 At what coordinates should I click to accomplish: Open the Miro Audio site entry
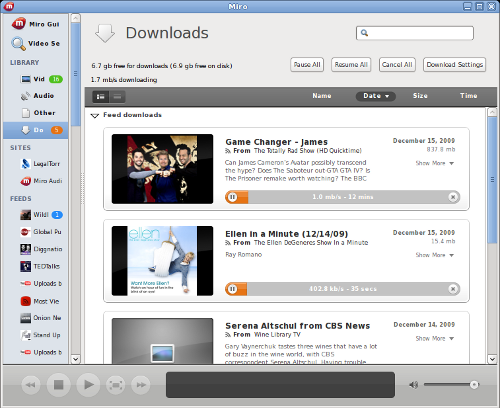click(x=36, y=181)
